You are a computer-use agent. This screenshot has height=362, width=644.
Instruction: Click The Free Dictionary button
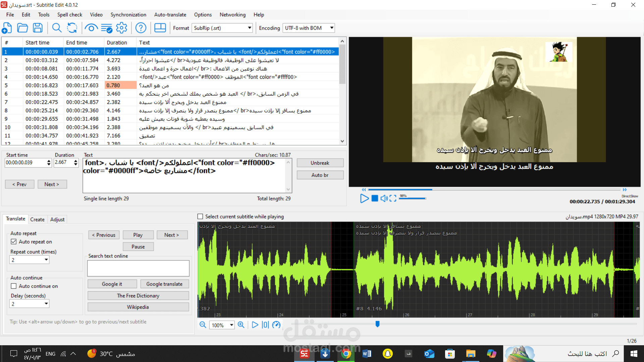[138, 296]
